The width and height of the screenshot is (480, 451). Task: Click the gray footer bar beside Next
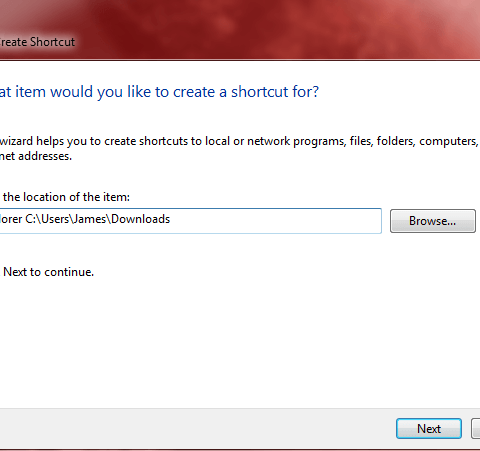coord(197,429)
